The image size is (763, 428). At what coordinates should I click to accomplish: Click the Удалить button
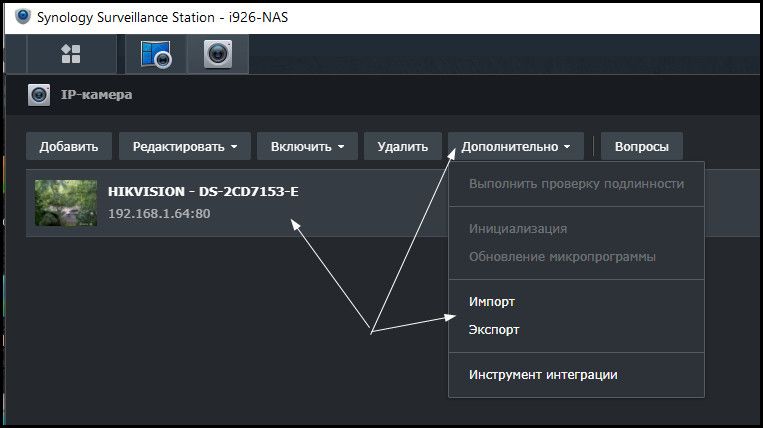click(402, 146)
